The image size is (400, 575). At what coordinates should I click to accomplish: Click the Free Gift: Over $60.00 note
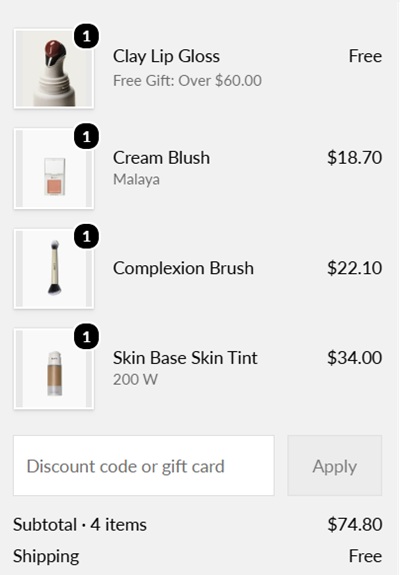[187, 81]
